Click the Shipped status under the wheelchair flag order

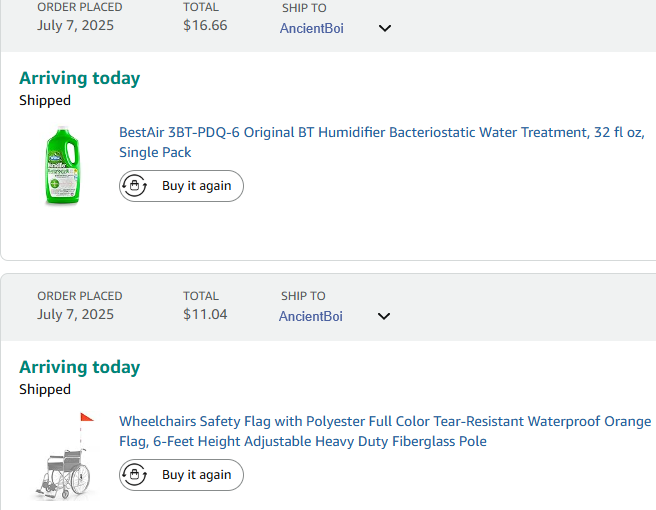[x=45, y=390]
